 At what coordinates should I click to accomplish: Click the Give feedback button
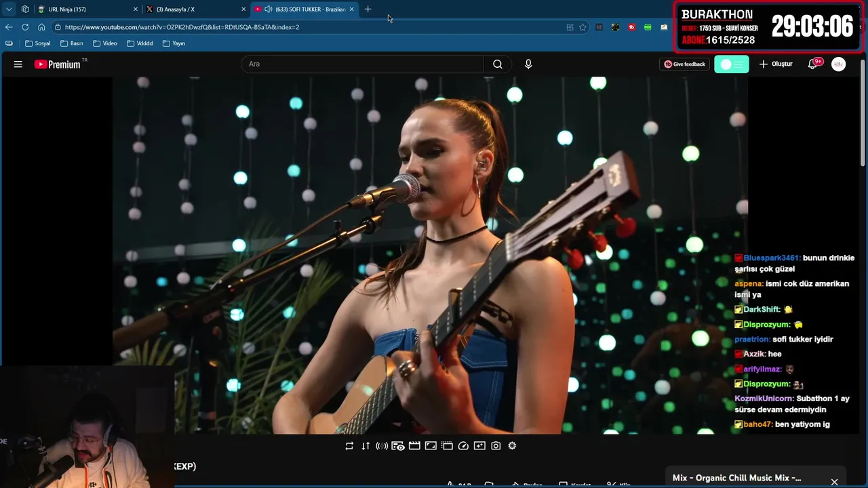pos(684,64)
